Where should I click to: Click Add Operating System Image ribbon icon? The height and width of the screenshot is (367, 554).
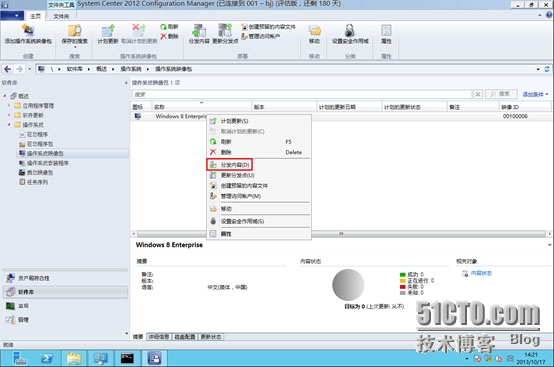coord(28,31)
